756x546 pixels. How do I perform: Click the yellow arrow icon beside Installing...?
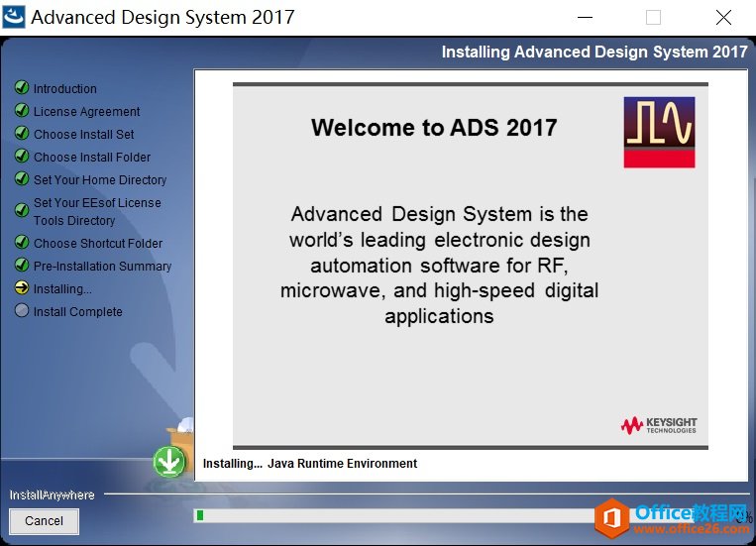point(22,287)
